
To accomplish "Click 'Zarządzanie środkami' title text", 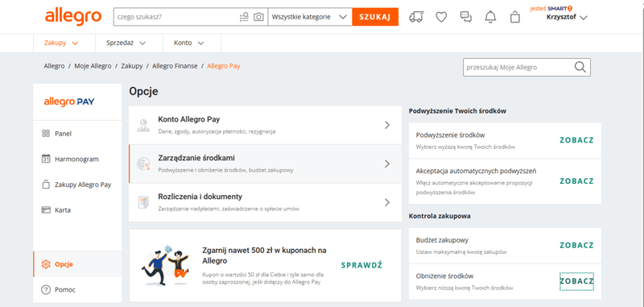I will [196, 158].
